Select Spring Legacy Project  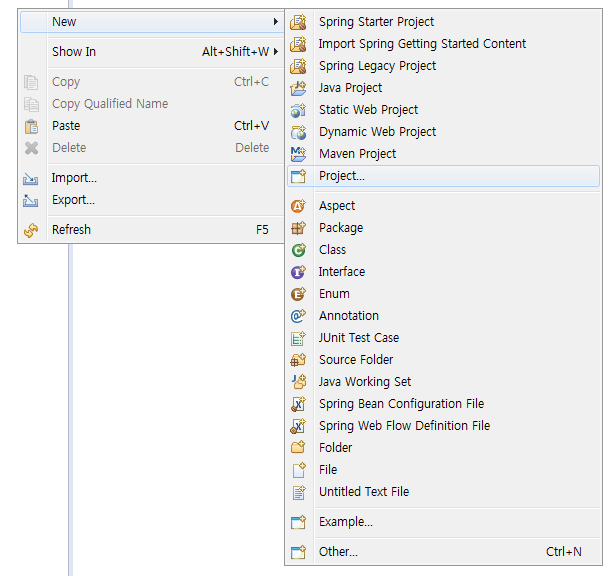click(x=443, y=66)
